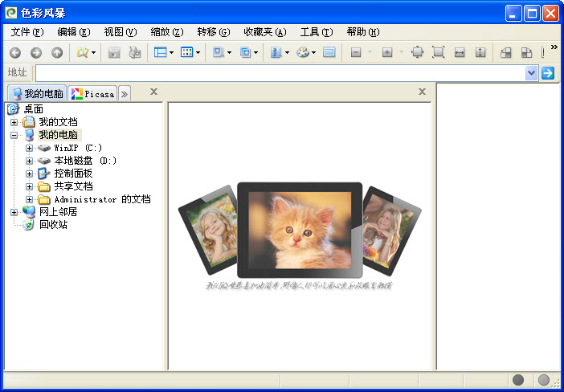Switch to the Picasa tab
Screen dimensions: 564x392
click(92, 94)
